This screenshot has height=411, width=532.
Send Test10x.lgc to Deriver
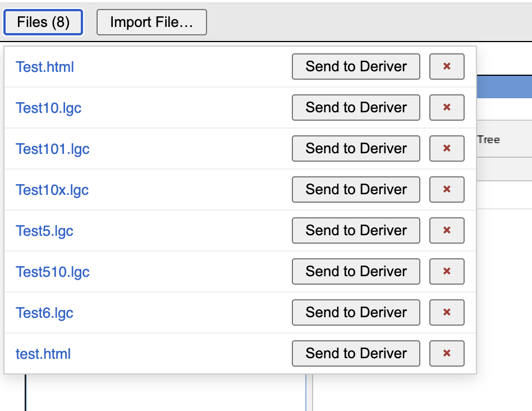356,189
